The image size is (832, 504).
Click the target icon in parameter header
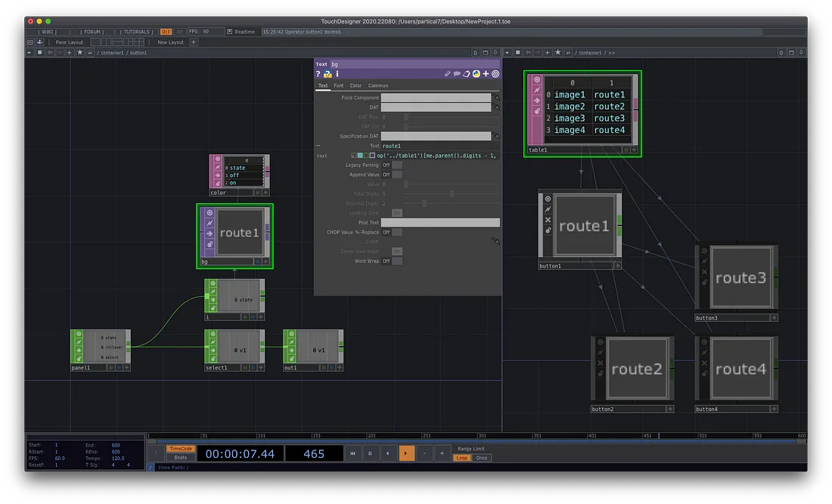coord(495,74)
